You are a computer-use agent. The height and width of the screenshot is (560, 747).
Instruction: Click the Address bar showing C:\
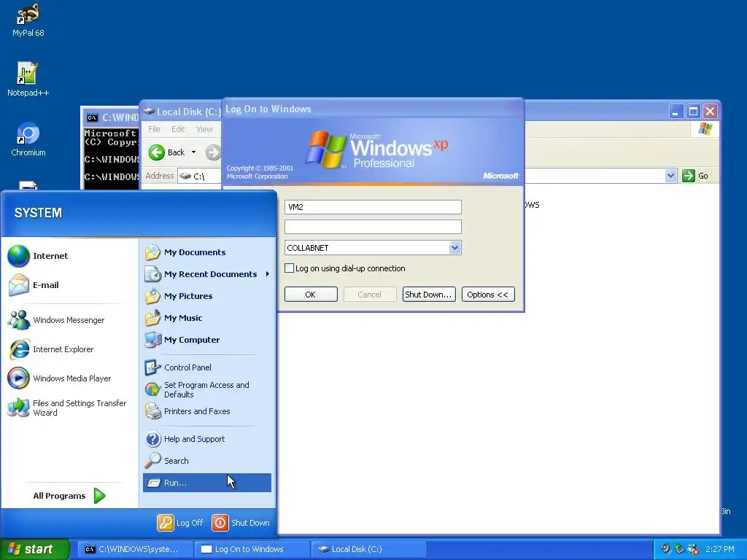click(200, 176)
